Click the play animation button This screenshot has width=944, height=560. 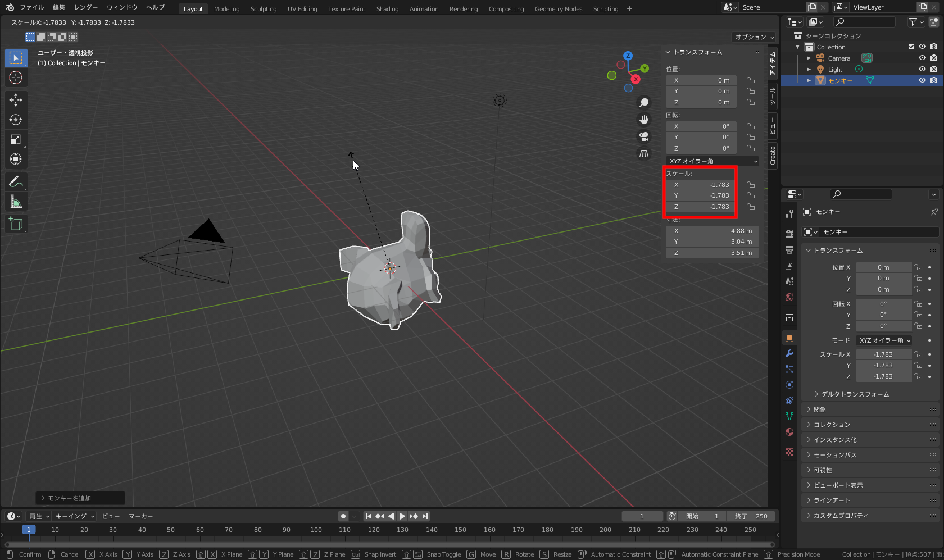coord(402,516)
